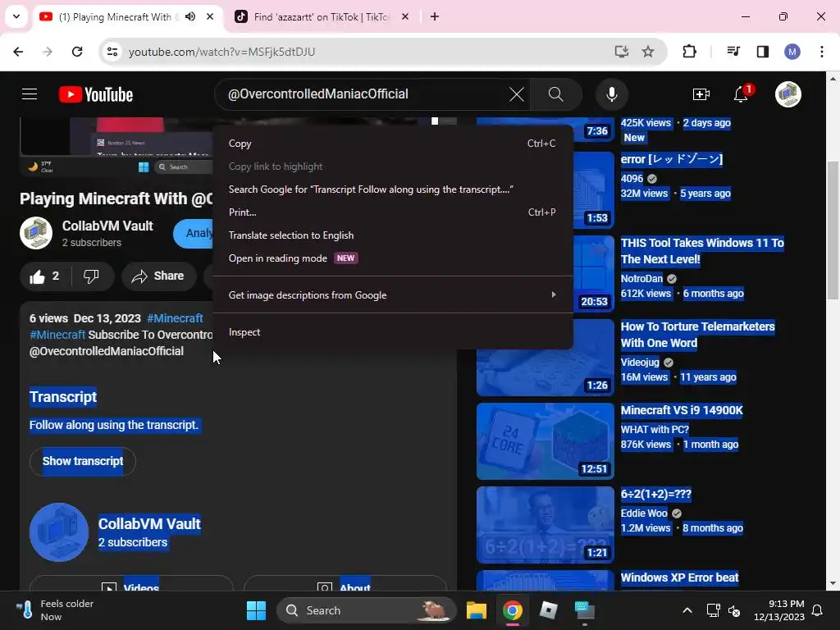
Task: Switch to the TikTok tab
Action: coord(321,17)
